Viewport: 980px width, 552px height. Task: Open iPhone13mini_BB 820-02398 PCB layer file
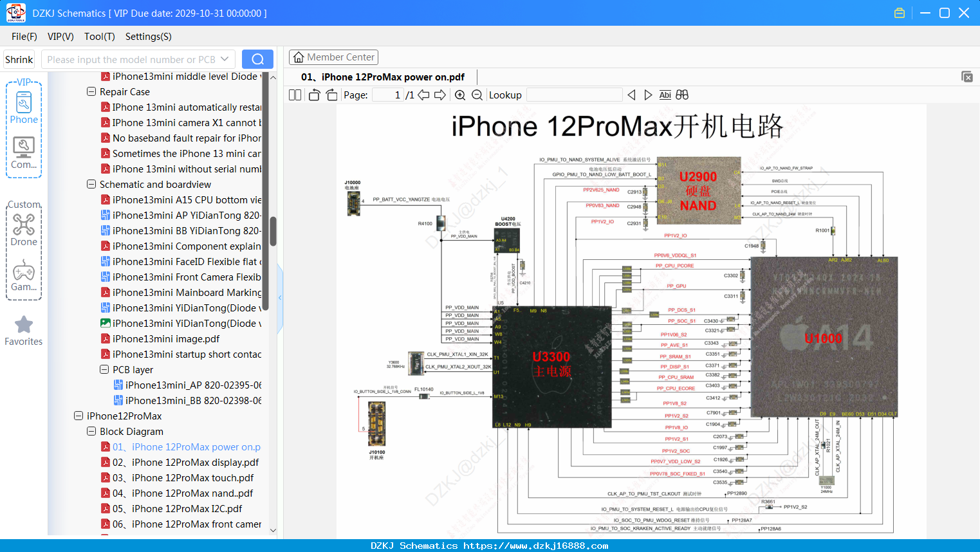(193, 400)
